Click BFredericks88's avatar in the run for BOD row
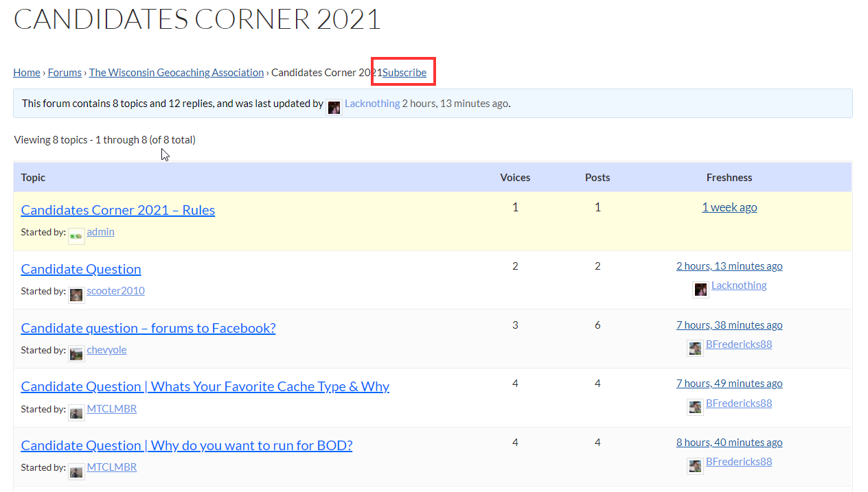The height and width of the screenshot is (492, 868). 695,466
